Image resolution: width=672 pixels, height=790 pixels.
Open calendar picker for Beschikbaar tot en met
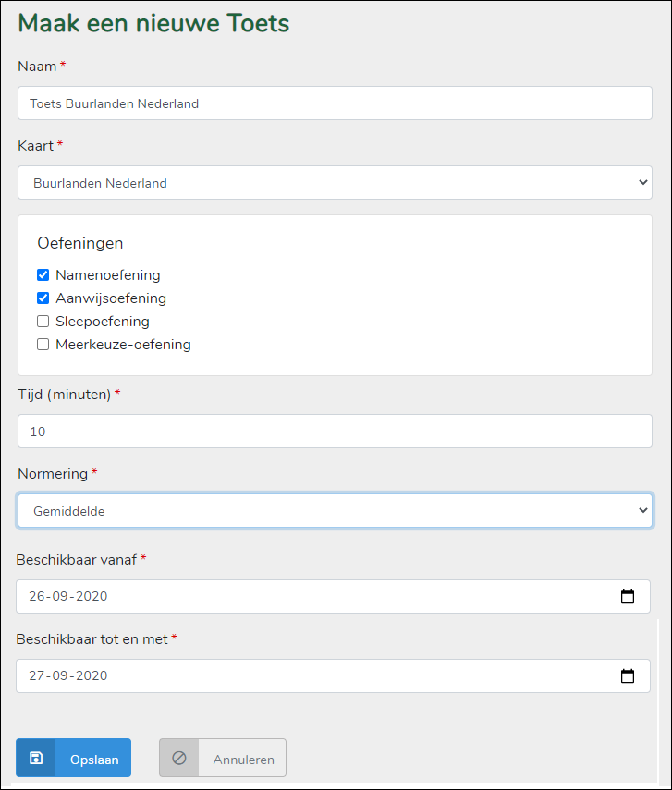point(628,676)
